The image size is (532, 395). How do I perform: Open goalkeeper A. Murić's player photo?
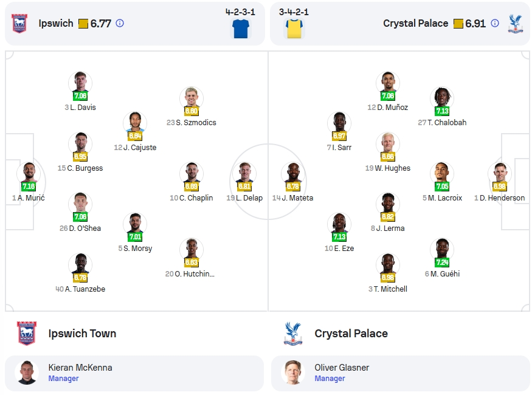29,174
